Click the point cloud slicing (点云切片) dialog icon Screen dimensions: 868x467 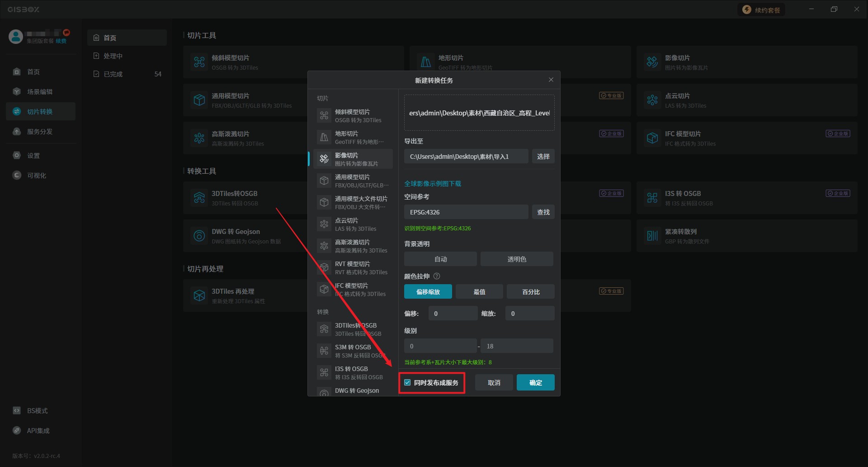tap(324, 224)
